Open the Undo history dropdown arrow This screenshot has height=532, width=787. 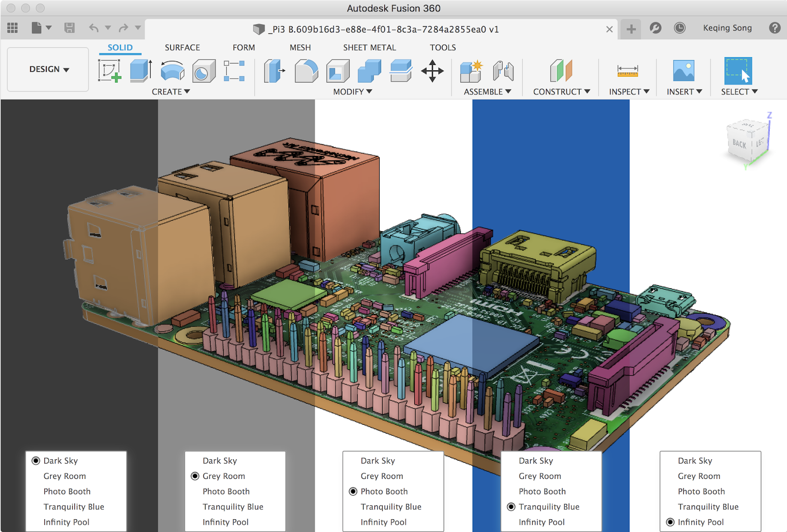108,28
